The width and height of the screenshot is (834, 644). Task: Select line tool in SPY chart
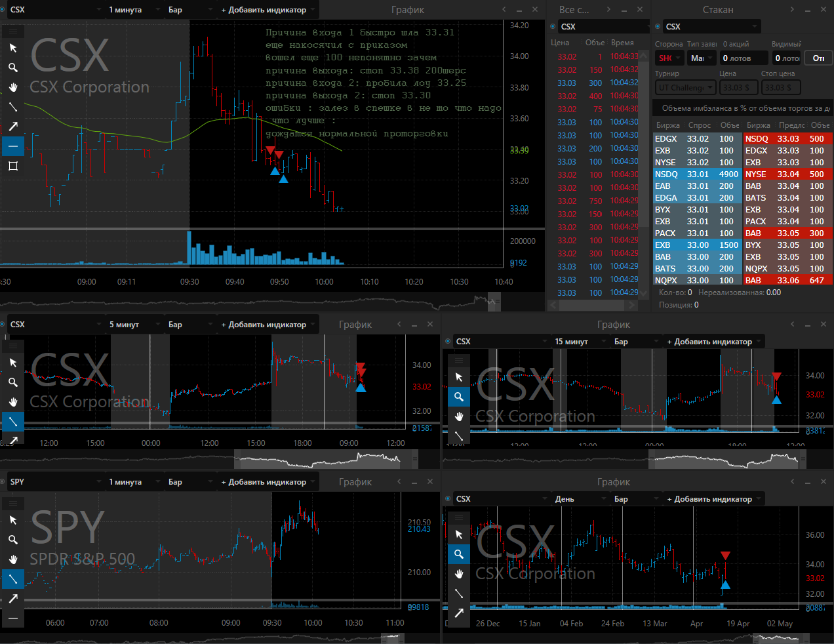[13, 579]
